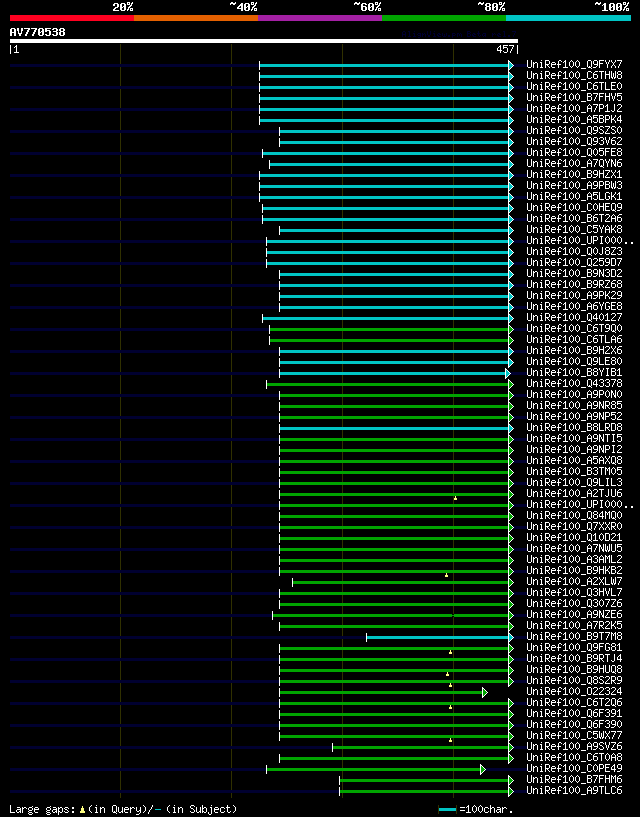This screenshot has height=817, width=640.
Task: Select the UniRef100_A9TLC6 label
Action: [574, 791]
